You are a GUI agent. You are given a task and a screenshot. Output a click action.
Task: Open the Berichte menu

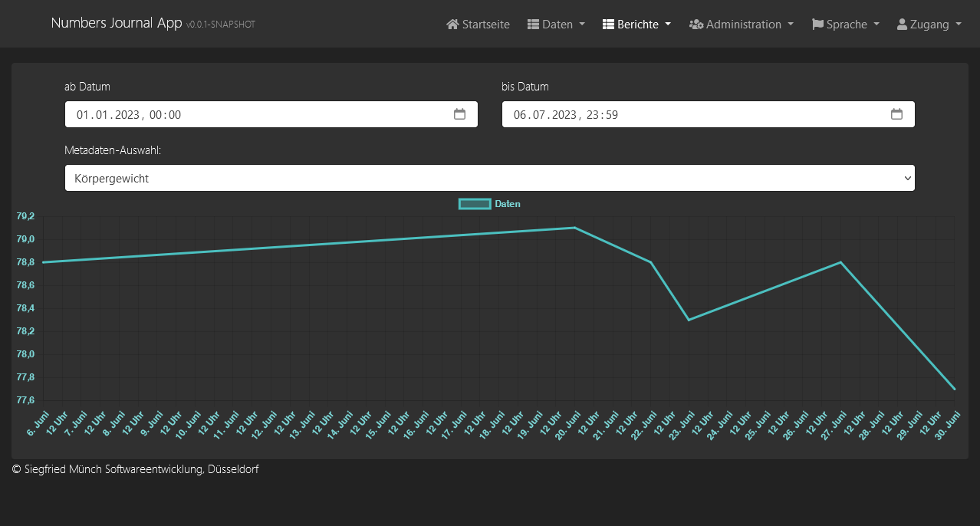[637, 25]
